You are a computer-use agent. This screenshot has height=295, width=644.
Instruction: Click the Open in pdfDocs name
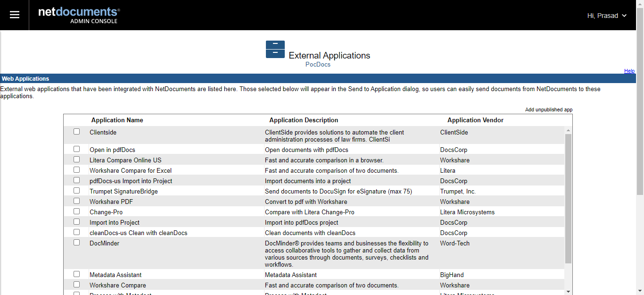[x=113, y=150]
